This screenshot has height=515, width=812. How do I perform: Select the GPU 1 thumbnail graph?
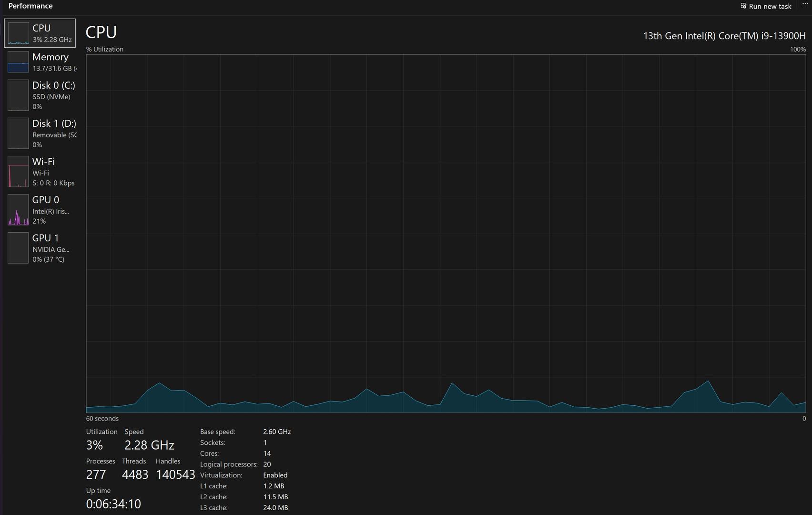pos(18,248)
